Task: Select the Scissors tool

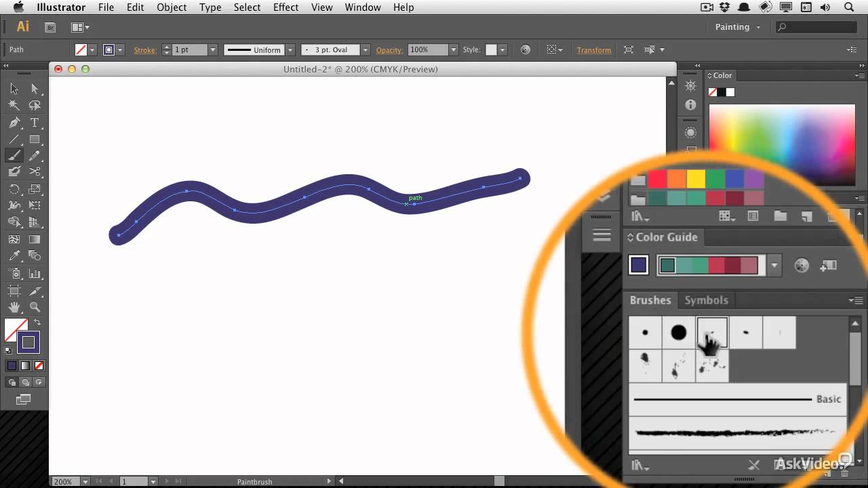Action: click(x=35, y=172)
